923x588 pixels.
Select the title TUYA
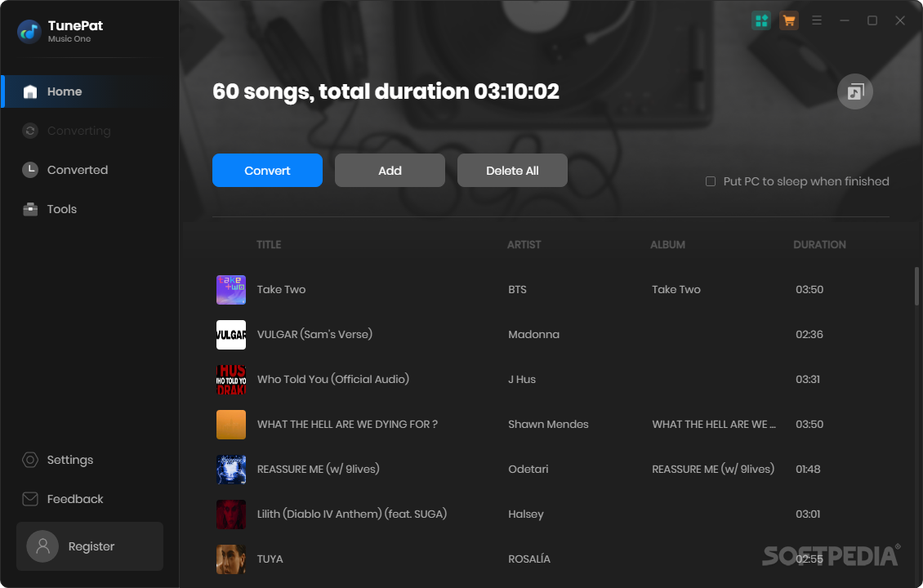270,559
